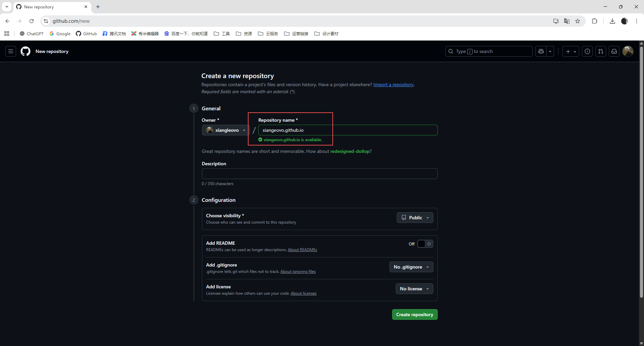The image size is (644, 346).
Task: Open the GitHub bookmark in bookmarks bar
Action: pos(87,34)
